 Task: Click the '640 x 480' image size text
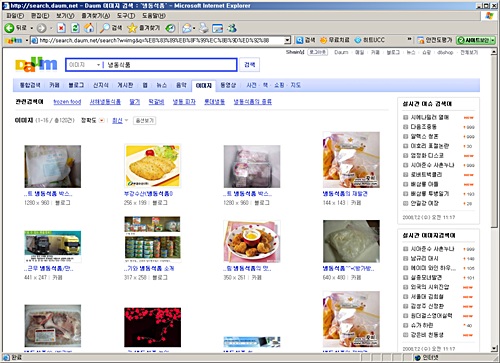[x=334, y=277]
